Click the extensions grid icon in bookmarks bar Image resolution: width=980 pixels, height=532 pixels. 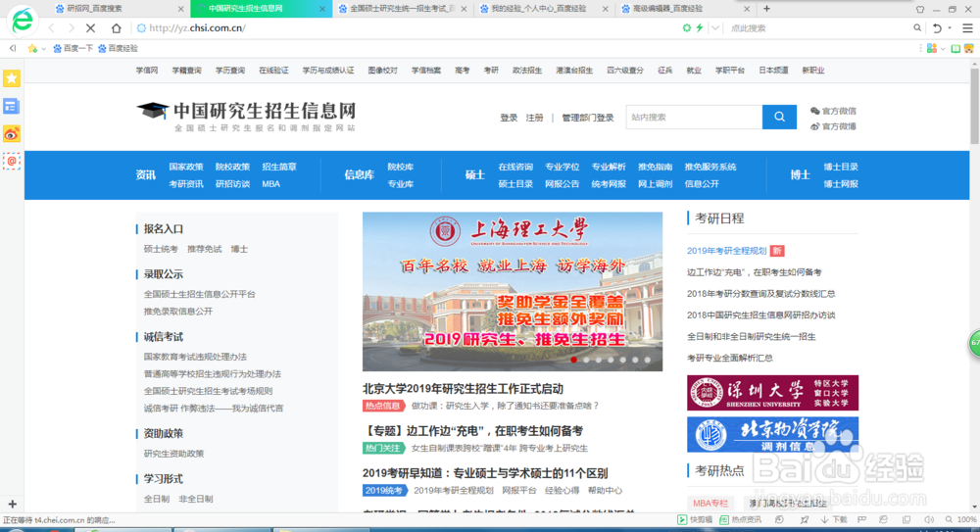point(931,48)
